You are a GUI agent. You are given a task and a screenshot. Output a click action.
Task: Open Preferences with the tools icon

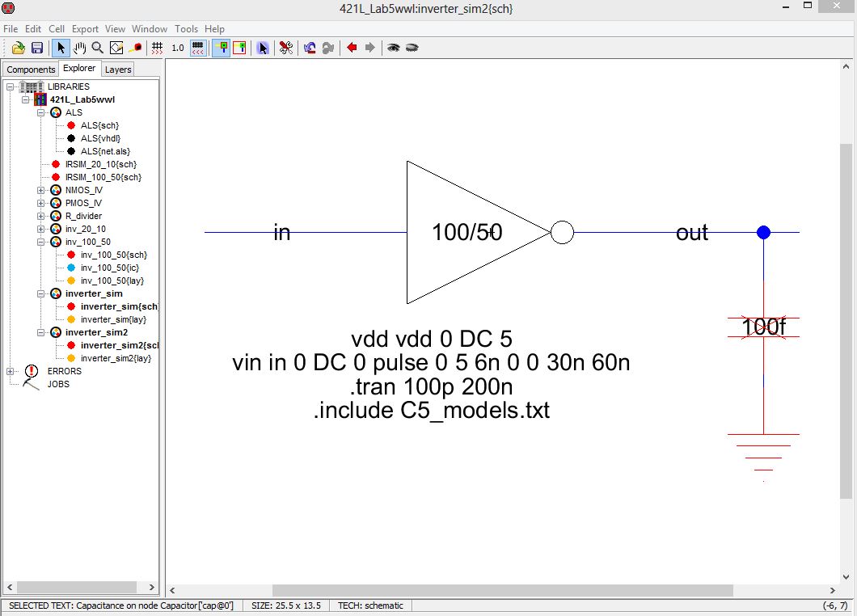coord(285,48)
